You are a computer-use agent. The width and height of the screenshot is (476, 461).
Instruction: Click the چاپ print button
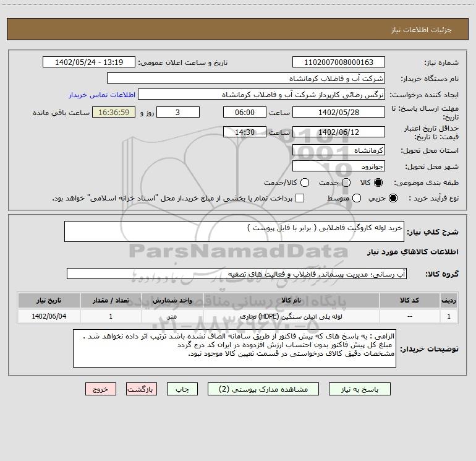coord(182,389)
